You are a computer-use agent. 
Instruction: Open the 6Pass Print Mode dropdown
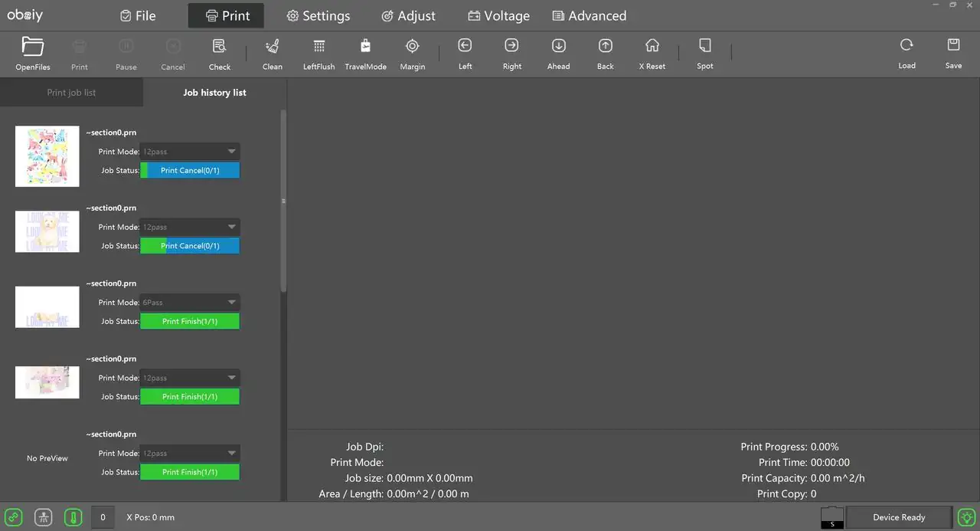coord(190,303)
